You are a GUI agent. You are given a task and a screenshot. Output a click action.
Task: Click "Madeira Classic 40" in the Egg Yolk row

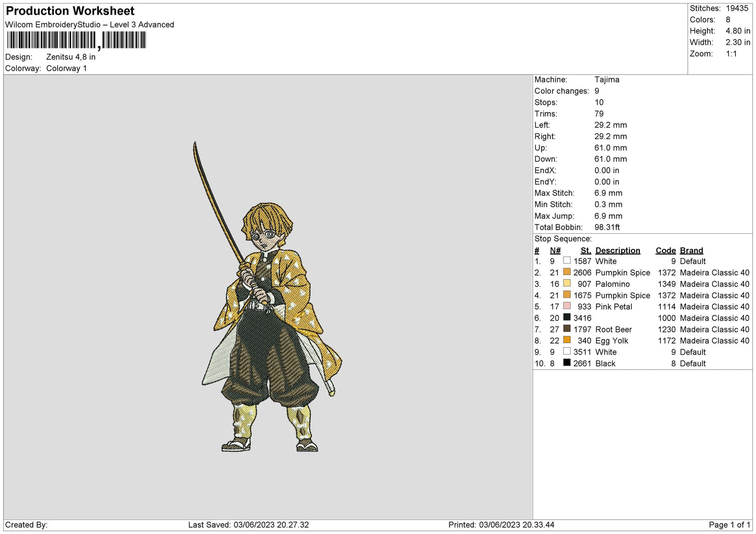[715, 340]
